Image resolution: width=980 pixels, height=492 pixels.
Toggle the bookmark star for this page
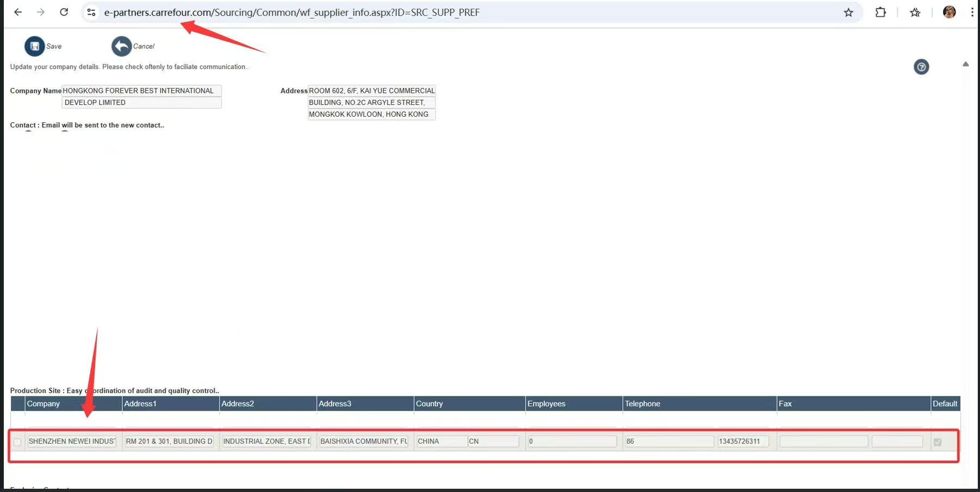848,12
